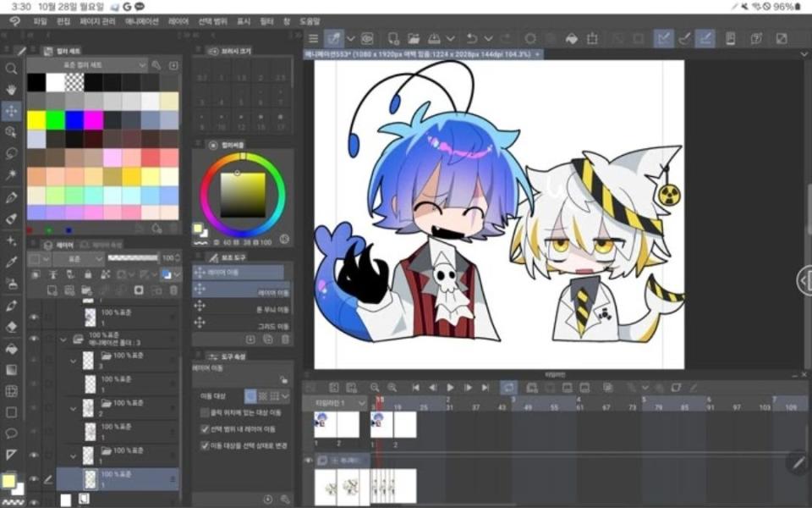Viewport: 812px width, 508px height.
Task: Select the Fill bucket tool
Action: (11, 348)
